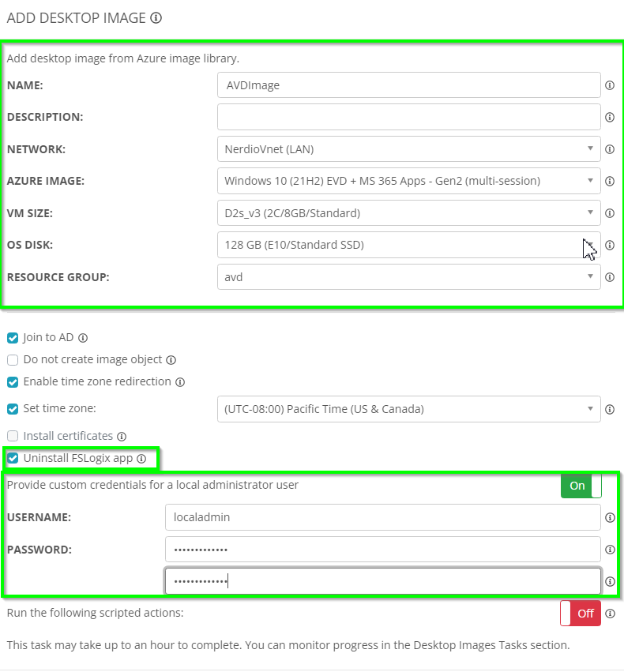Click info icon next to OS Disk dropdown
Image resolution: width=624 pixels, height=672 pixels.
[x=610, y=245]
